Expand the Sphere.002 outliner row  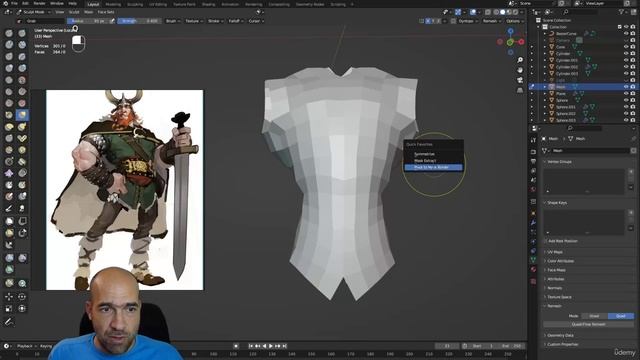click(x=544, y=114)
